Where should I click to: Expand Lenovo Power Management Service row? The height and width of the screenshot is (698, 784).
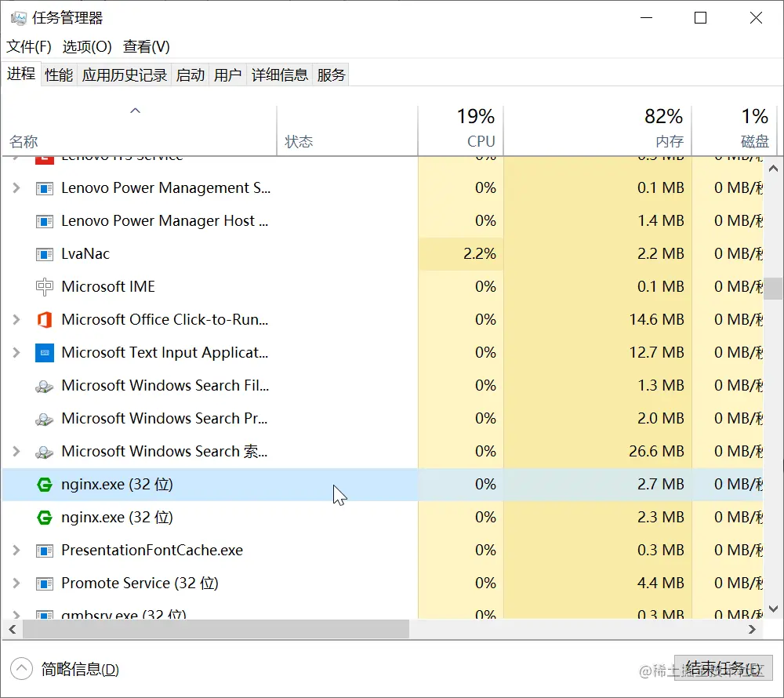16,188
